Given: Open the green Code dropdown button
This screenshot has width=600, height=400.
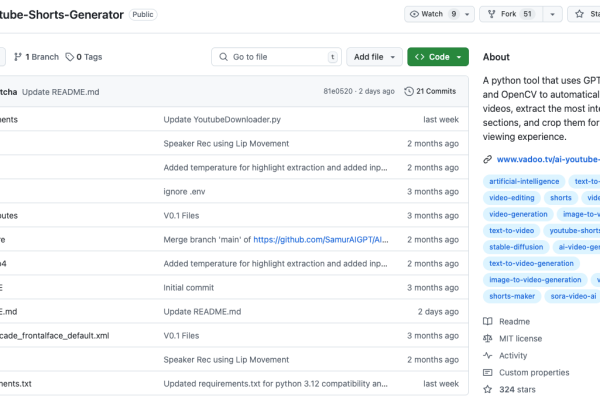Looking at the screenshot, I should [438, 57].
